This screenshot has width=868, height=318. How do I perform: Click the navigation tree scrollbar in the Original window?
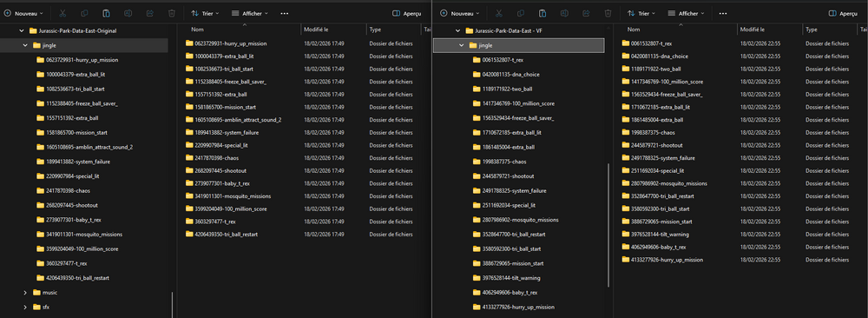coord(172,305)
